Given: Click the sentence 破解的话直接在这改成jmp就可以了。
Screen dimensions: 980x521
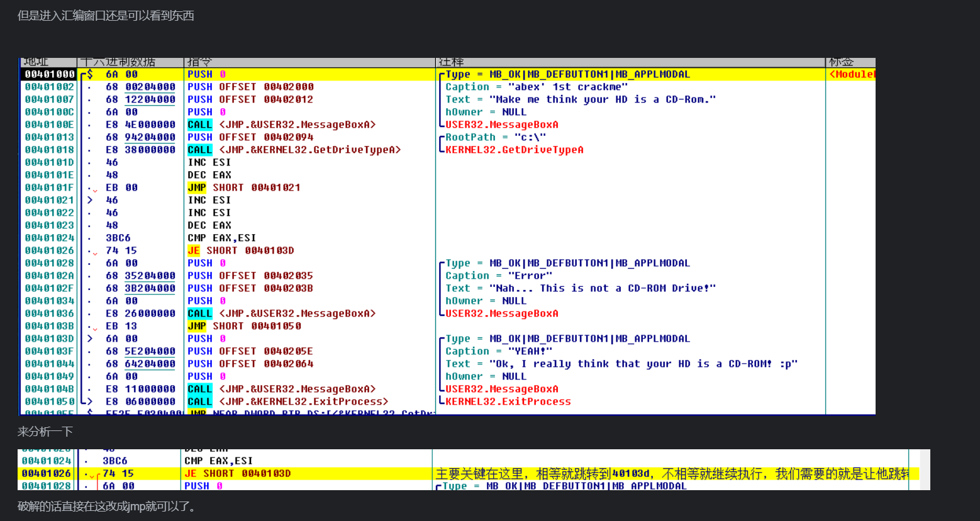Looking at the screenshot, I should click(x=108, y=507).
